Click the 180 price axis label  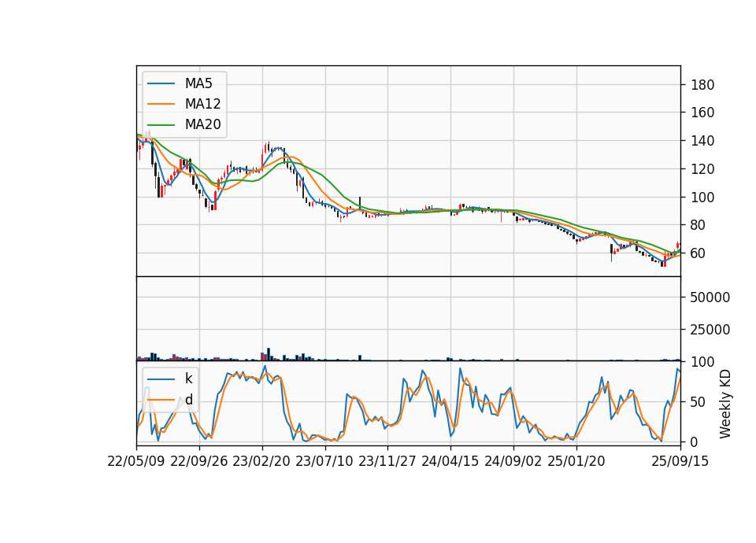[702, 85]
